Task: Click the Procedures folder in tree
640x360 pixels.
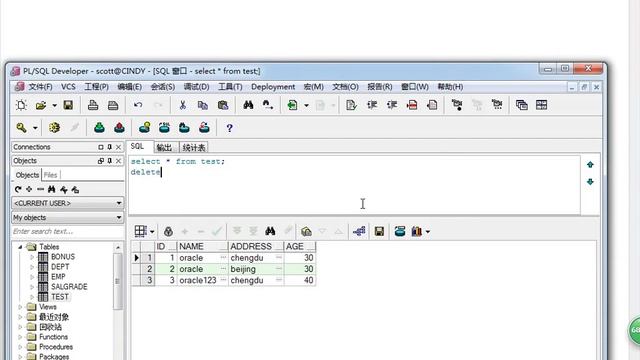Action: (56, 347)
